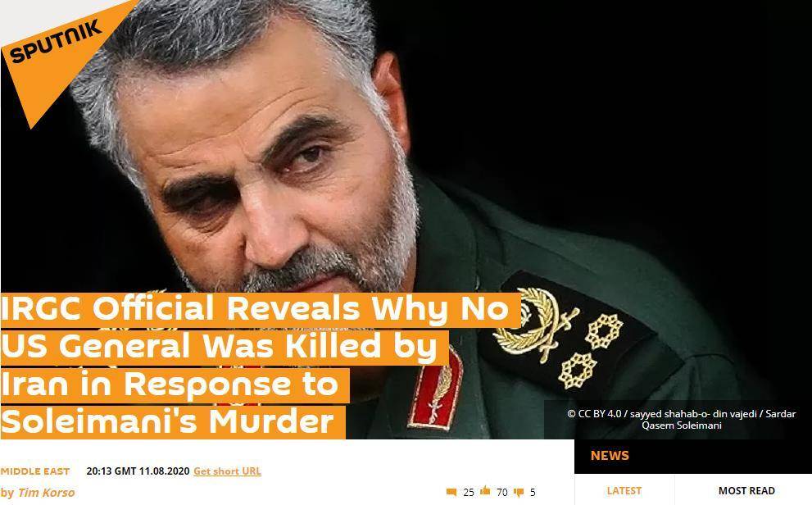Dislike the article with thumbs down icon
This screenshot has height=505, width=812.
tap(519, 493)
